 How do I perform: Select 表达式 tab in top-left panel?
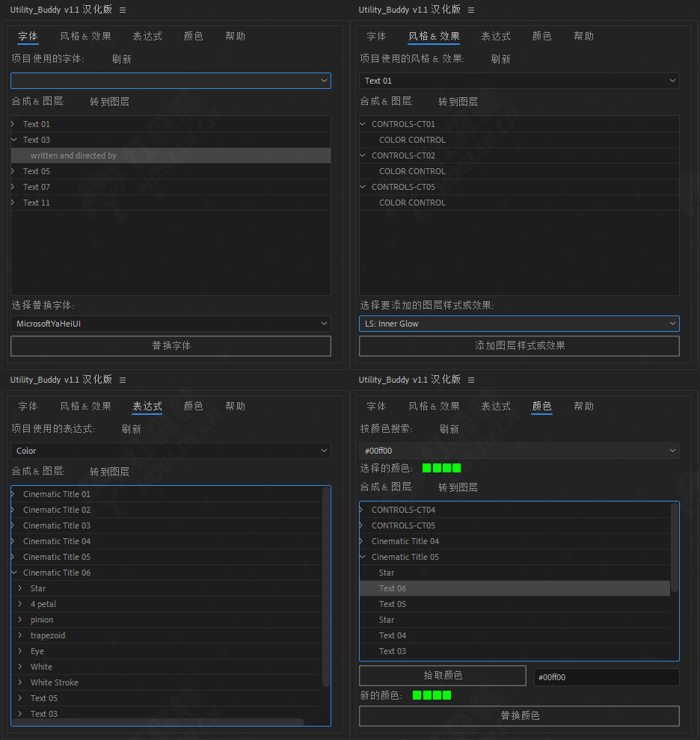click(147, 37)
